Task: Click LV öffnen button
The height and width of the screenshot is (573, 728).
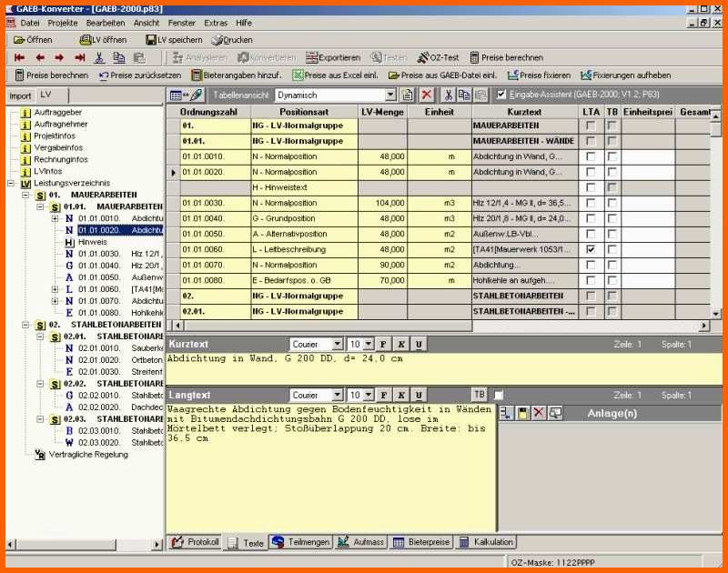Action: (x=103, y=40)
